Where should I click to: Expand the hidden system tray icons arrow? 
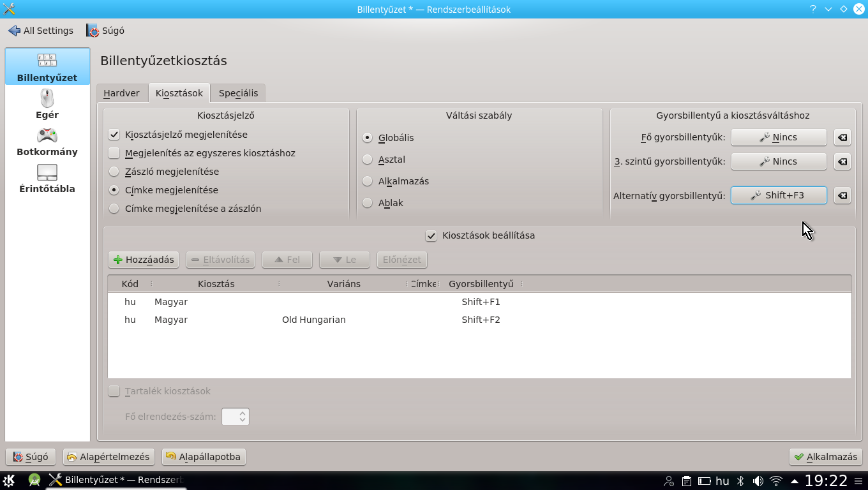794,481
